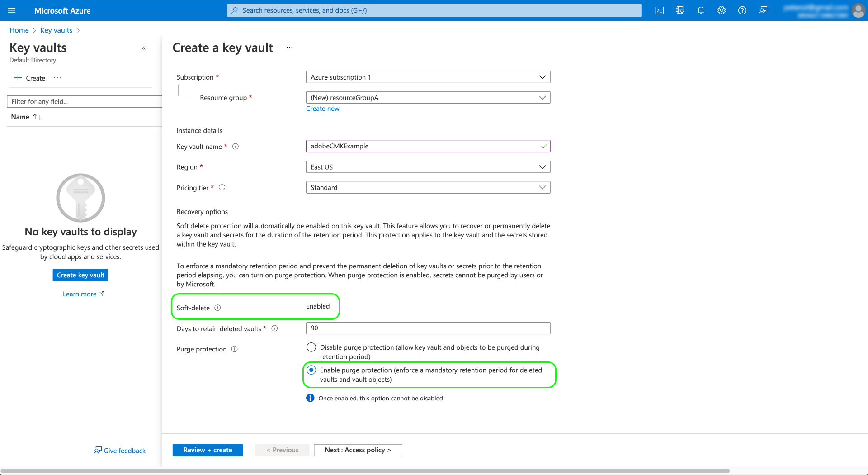Viewport: 868px width, 475px height.
Task: Click the Review + create button
Action: coord(208,450)
